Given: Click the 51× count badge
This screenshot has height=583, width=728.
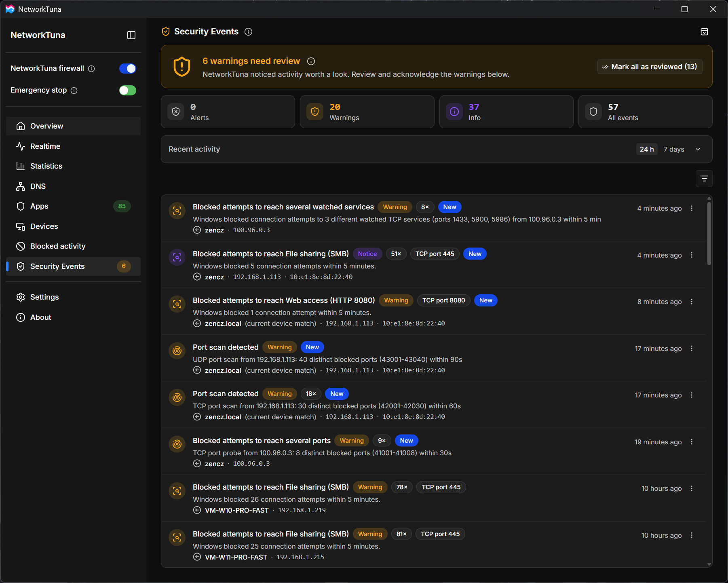Looking at the screenshot, I should 396,254.
